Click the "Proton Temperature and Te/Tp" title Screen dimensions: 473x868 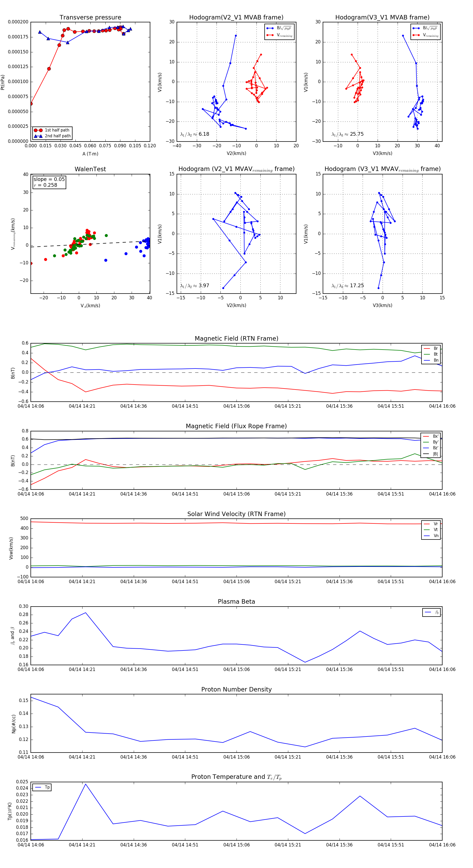coord(236,777)
